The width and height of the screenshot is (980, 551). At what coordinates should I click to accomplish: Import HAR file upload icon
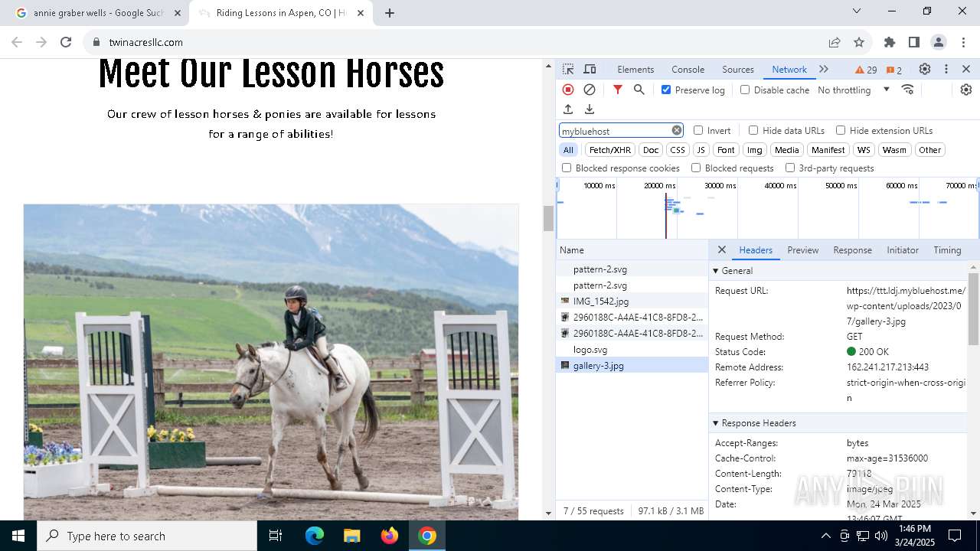(568, 109)
